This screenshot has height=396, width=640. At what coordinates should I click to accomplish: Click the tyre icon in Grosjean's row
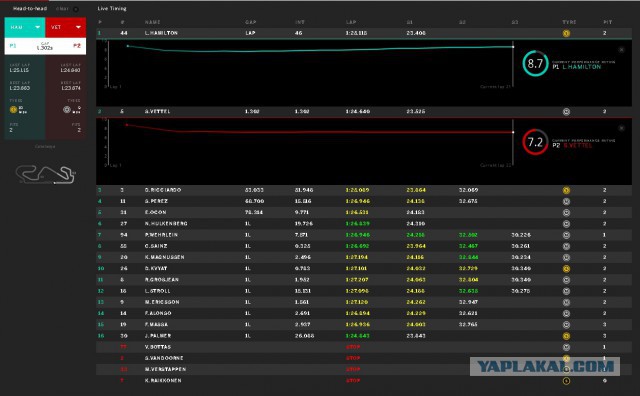point(566,280)
